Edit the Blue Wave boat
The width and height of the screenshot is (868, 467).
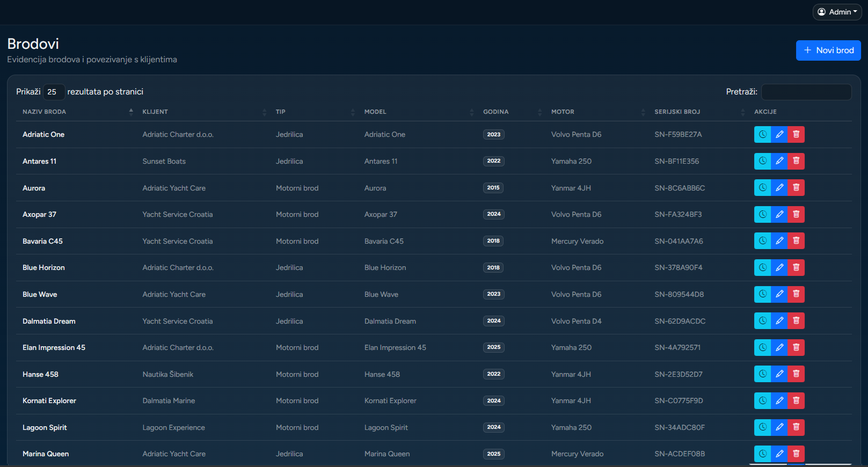pos(779,294)
